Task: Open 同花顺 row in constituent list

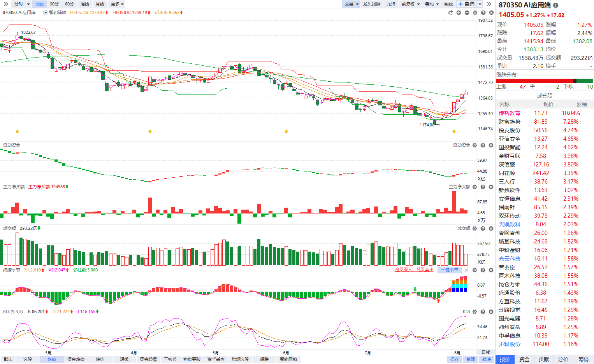Action: (544, 173)
